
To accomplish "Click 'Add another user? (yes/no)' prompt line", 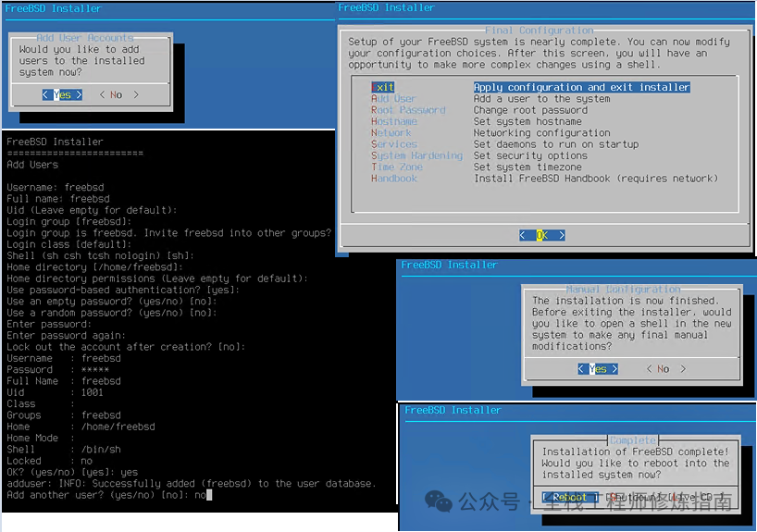I will pyautogui.click(x=109, y=495).
